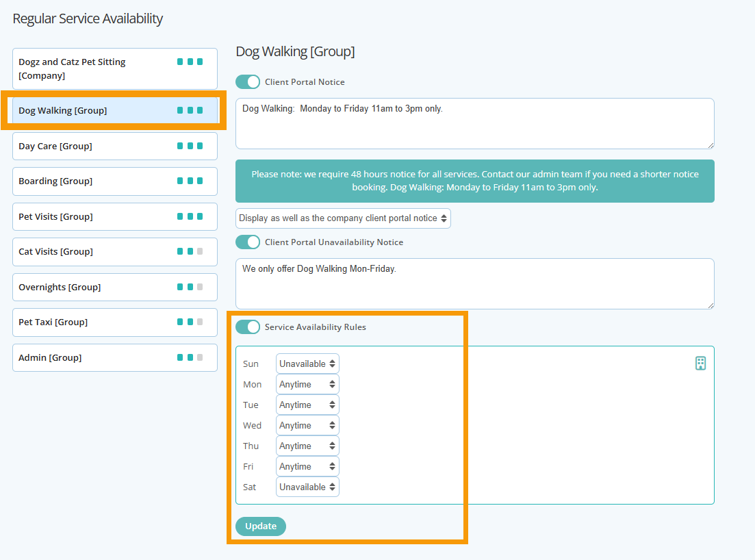Click the first status square on Boarding group
The width and height of the screenshot is (755, 560).
[179, 181]
